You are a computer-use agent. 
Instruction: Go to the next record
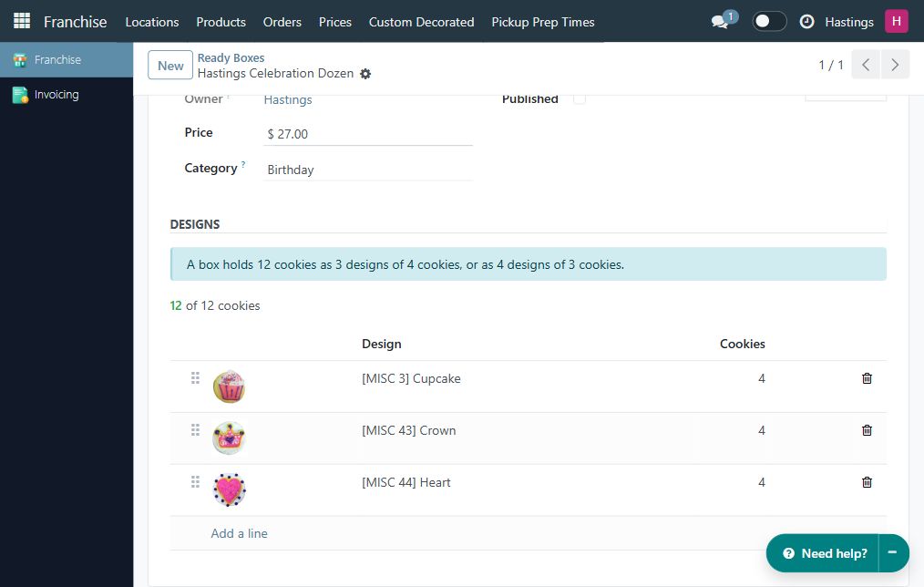[x=895, y=65]
